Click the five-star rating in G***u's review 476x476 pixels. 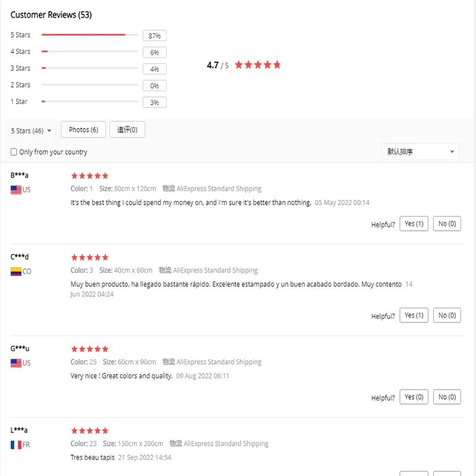click(x=89, y=349)
